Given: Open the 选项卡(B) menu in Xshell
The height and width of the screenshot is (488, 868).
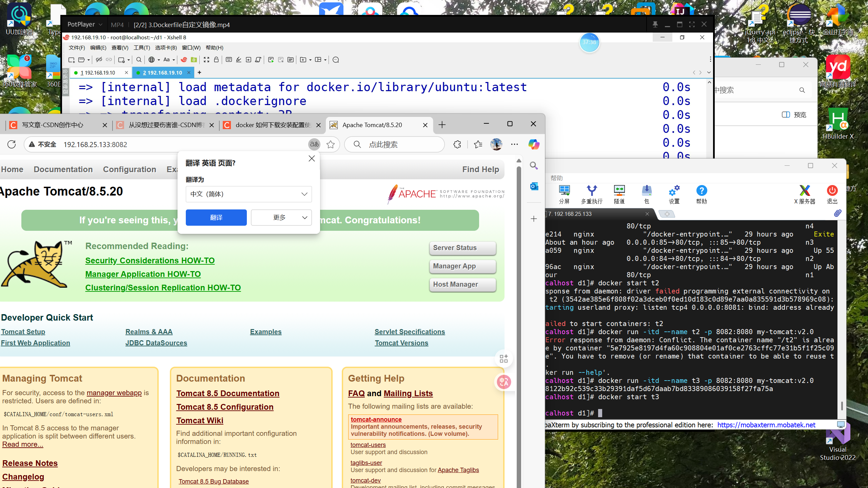Looking at the screenshot, I should tap(166, 48).
